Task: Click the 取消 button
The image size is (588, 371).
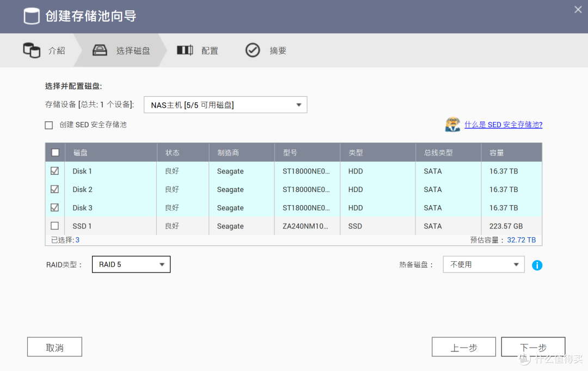Action: [x=55, y=347]
